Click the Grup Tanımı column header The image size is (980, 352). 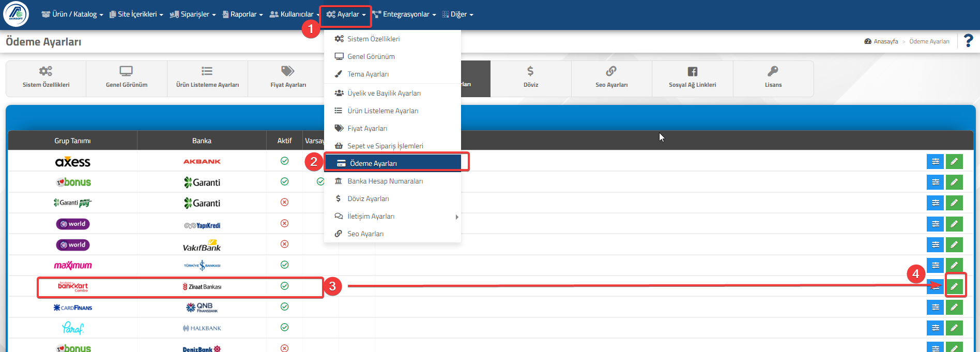[x=72, y=141]
